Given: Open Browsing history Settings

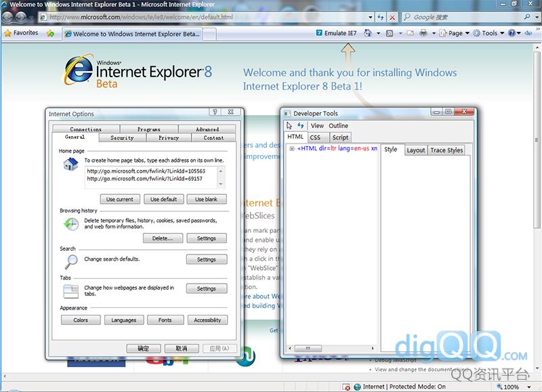Looking at the screenshot, I should (x=207, y=238).
